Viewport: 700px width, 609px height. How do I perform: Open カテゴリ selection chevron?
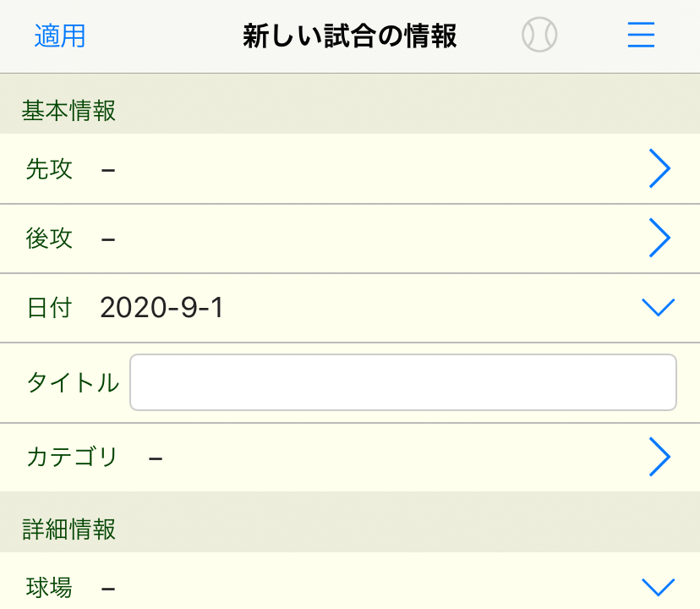pyautogui.click(x=659, y=458)
